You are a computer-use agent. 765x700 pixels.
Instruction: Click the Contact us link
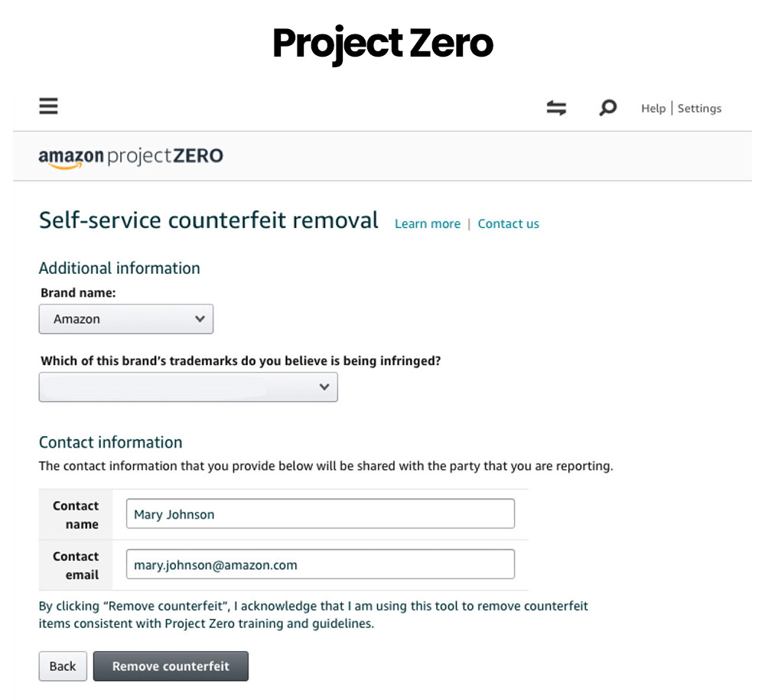508,223
